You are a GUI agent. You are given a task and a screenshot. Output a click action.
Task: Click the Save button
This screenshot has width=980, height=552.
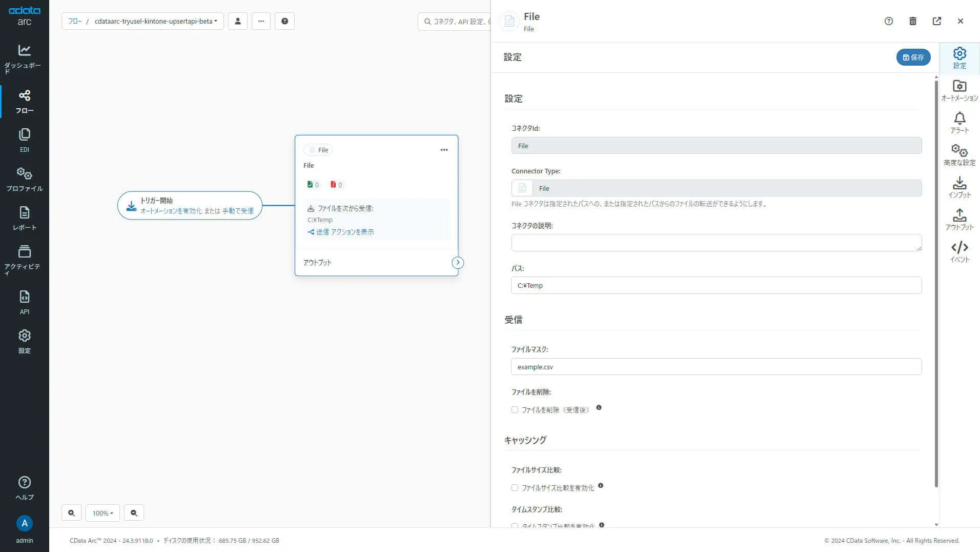pyautogui.click(x=913, y=57)
